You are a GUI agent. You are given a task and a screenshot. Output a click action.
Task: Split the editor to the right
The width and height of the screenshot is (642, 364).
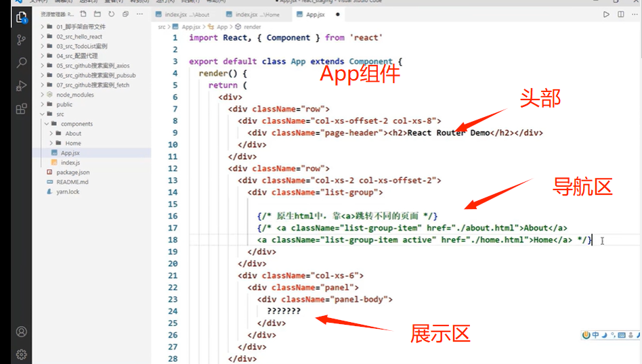pos(621,14)
